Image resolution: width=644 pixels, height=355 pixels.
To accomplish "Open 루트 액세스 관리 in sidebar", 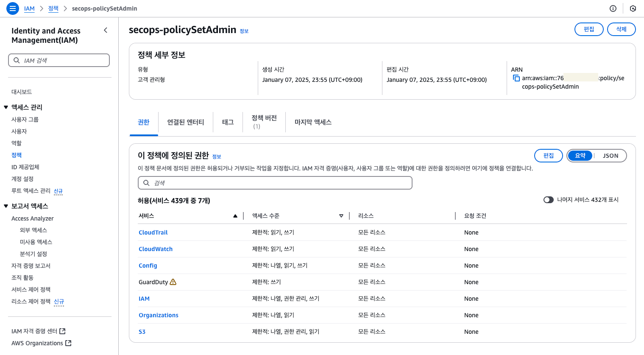I will [31, 191].
